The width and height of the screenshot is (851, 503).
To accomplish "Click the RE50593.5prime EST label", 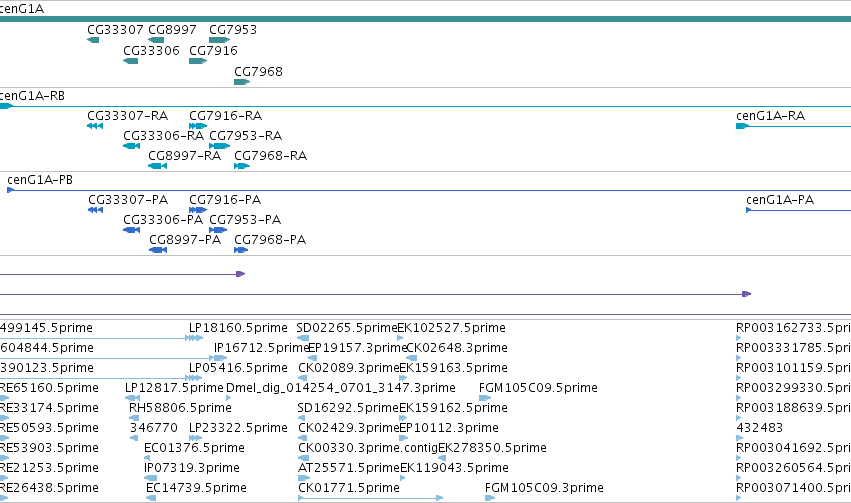I will point(49,428).
